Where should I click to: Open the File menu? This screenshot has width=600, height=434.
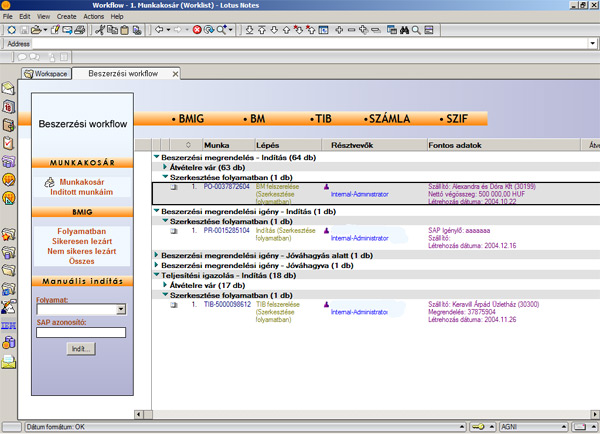coord(8,16)
